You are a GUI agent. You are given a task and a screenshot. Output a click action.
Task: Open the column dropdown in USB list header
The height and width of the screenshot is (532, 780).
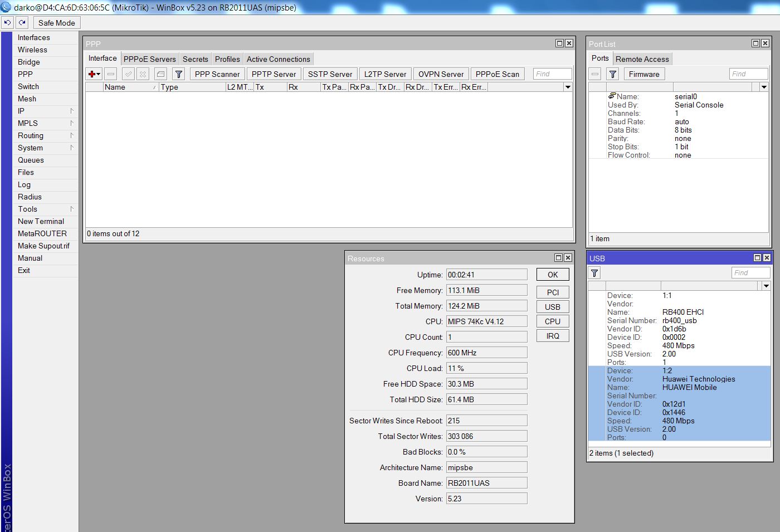pyautogui.click(x=766, y=286)
